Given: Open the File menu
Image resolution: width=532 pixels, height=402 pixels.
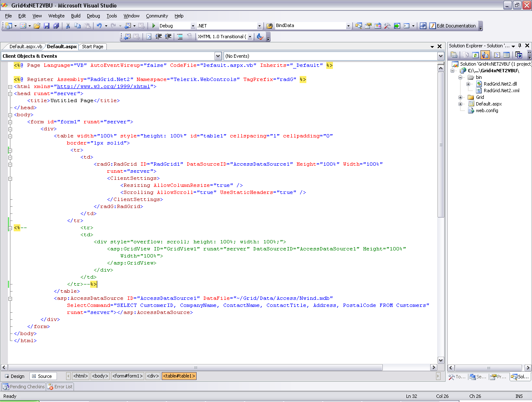Looking at the screenshot, I should [8, 16].
